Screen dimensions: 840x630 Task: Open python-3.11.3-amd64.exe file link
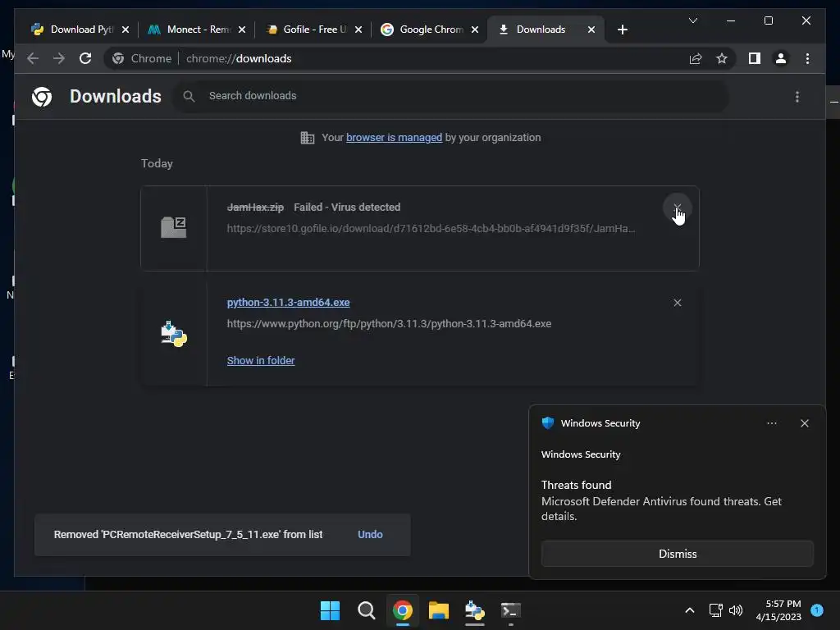pyautogui.click(x=288, y=302)
